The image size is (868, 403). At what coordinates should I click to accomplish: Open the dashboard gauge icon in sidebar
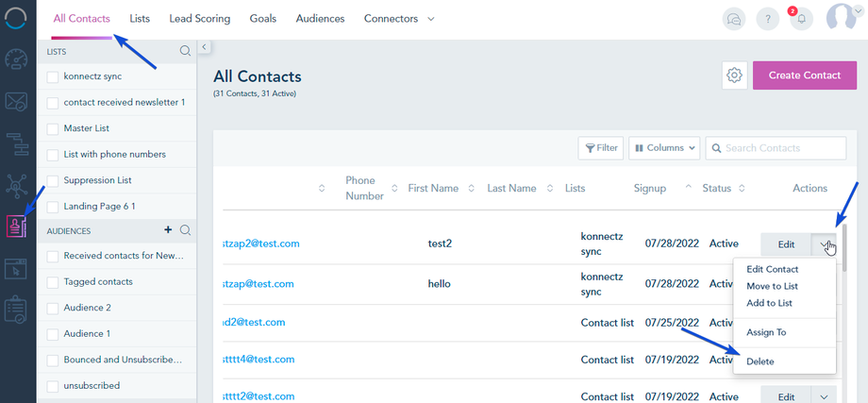click(x=17, y=59)
